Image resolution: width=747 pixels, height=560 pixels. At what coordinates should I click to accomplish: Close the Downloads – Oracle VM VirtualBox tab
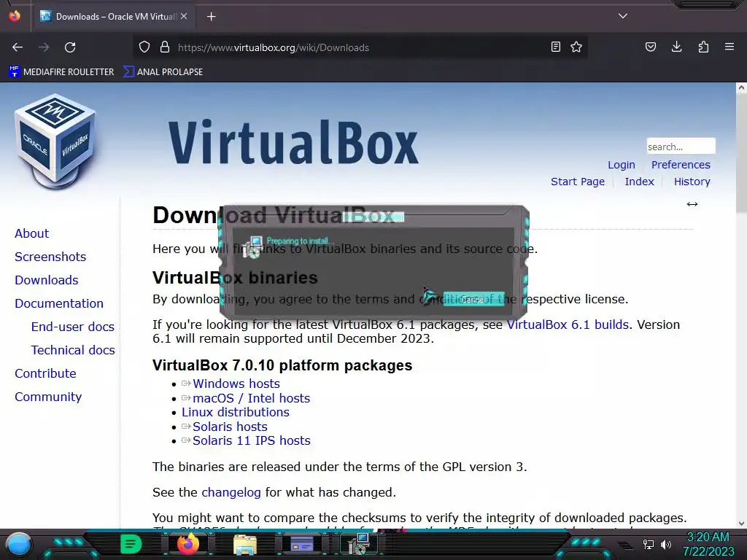[x=184, y=16]
